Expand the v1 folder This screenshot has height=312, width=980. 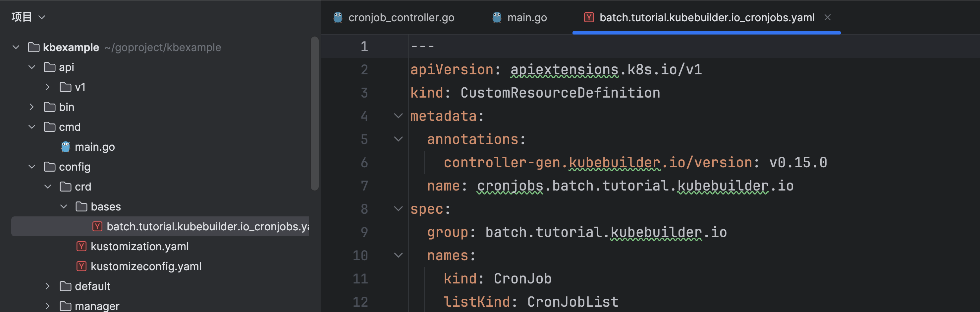48,87
